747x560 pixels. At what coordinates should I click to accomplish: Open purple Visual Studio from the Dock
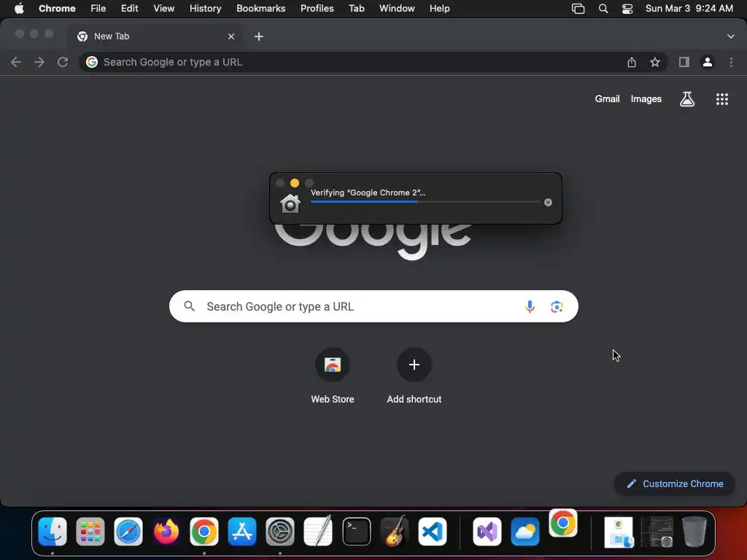[x=487, y=532]
